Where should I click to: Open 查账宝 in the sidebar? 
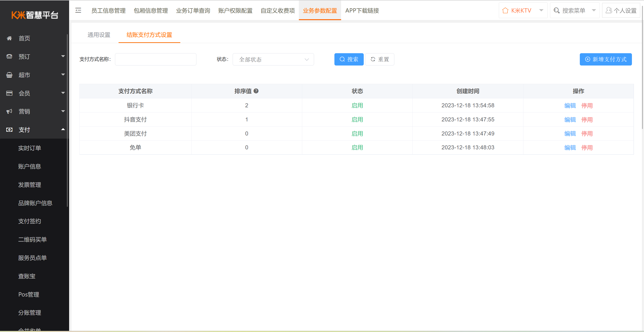(27, 276)
